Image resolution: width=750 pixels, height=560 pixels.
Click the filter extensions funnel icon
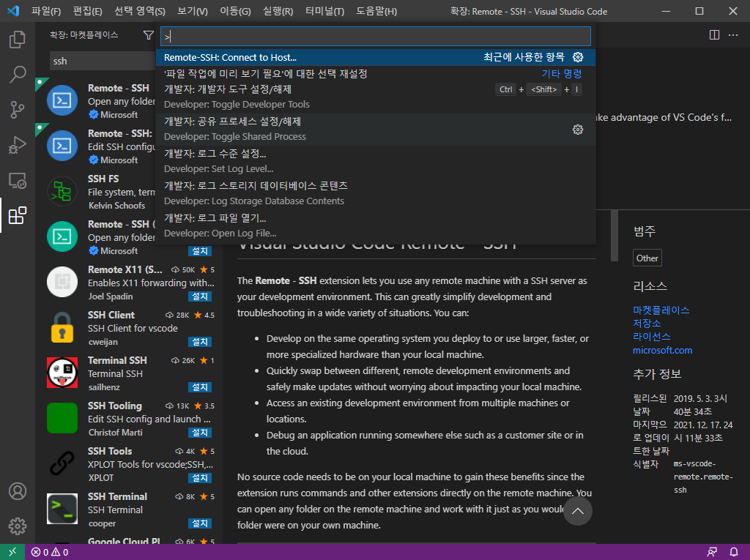point(148,35)
